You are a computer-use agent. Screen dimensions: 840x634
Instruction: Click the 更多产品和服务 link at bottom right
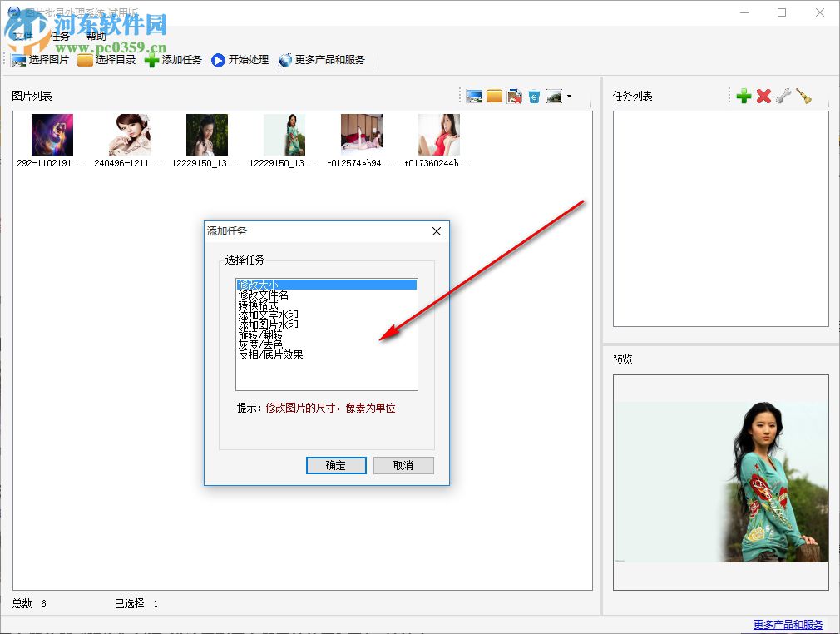pos(788,622)
